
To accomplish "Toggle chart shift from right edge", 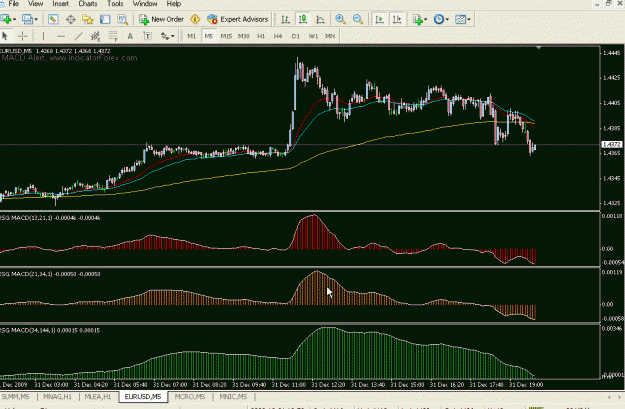I will click(397, 19).
